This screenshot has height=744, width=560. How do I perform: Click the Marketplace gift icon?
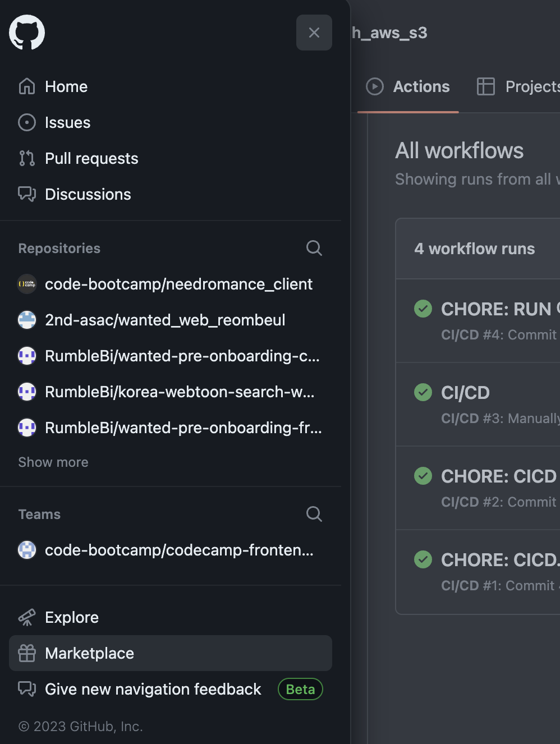[x=27, y=653]
